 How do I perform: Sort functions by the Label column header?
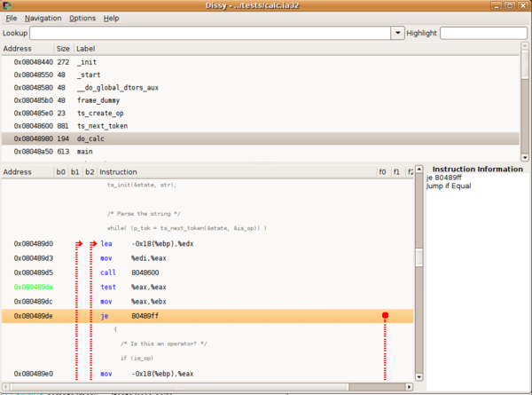296,49
